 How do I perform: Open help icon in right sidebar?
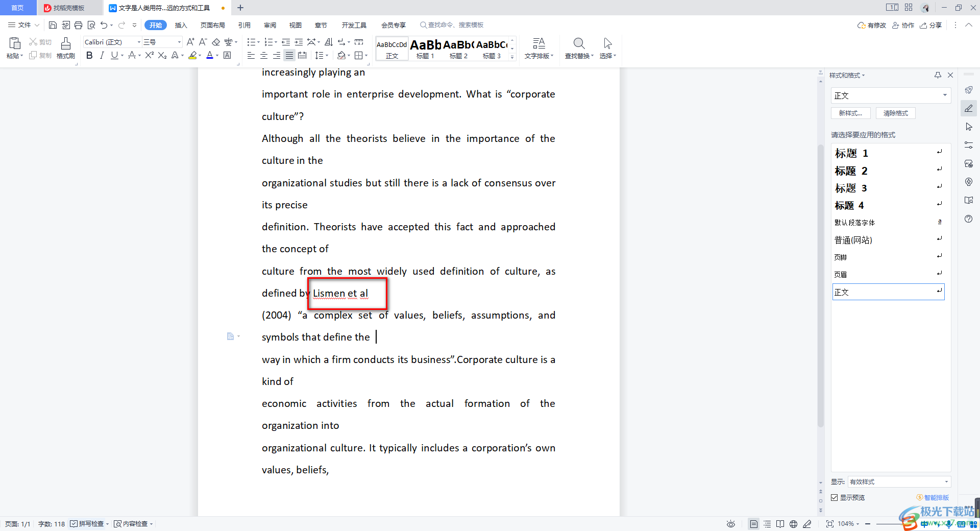pyautogui.click(x=968, y=219)
